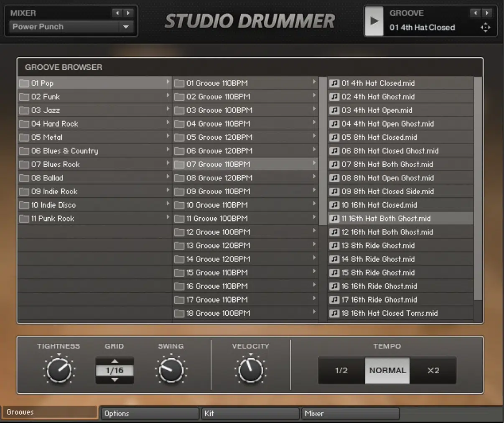Click the Swing knob

click(171, 370)
